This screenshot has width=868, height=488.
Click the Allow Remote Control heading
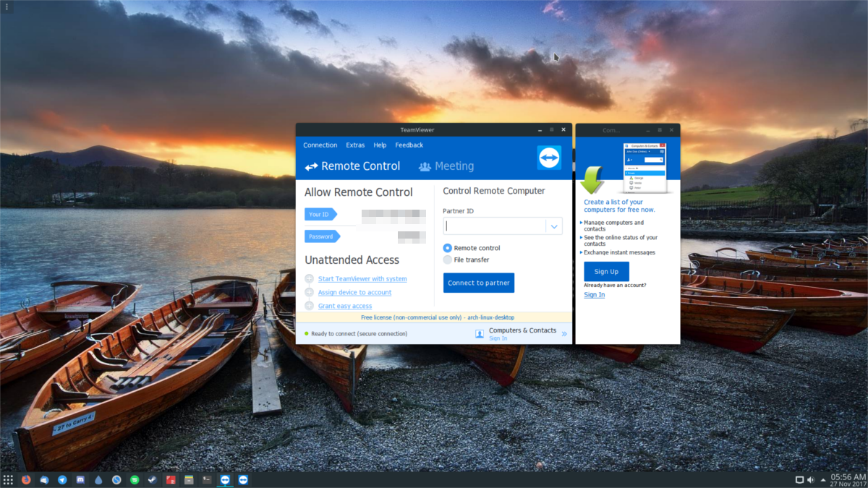point(359,192)
